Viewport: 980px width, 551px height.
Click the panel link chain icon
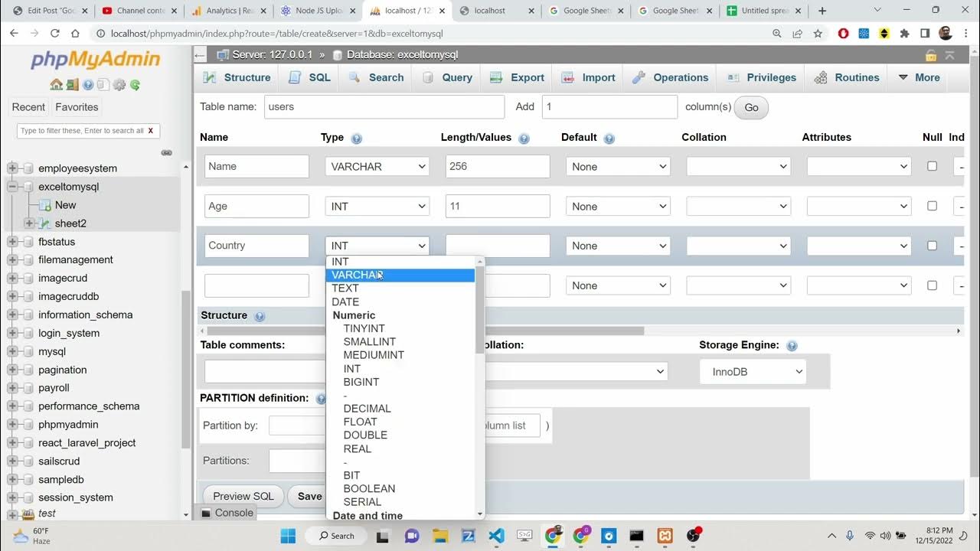pos(166,153)
